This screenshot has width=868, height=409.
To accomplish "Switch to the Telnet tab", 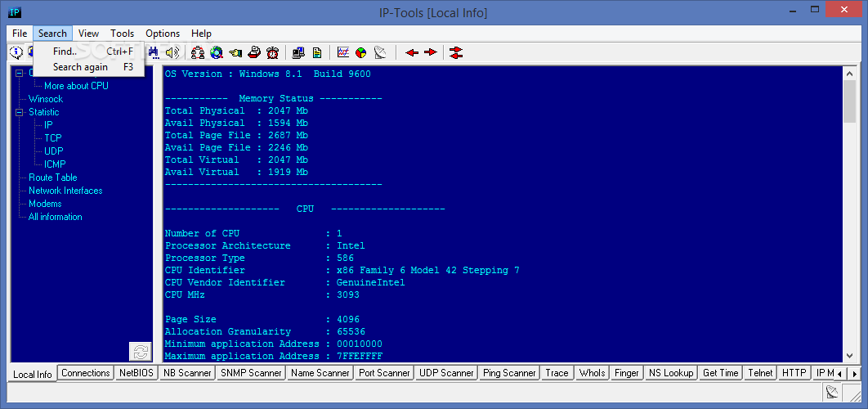I will tap(759, 373).
